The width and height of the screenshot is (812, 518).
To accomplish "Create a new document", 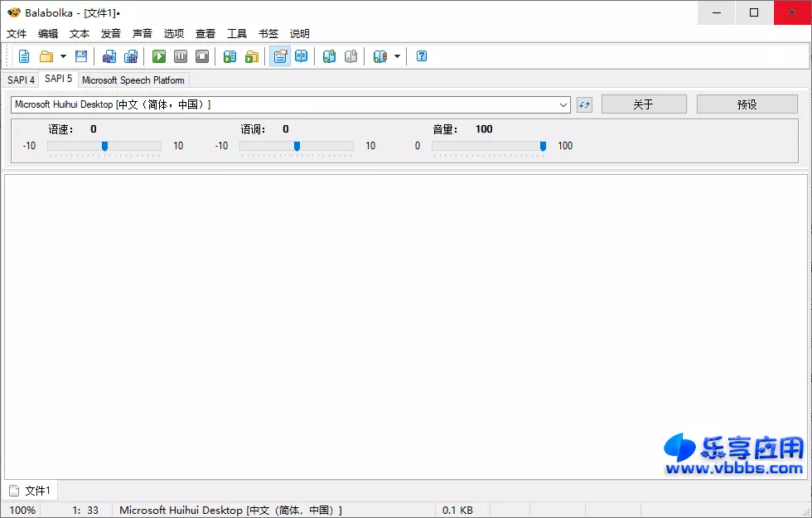I will tap(23, 56).
